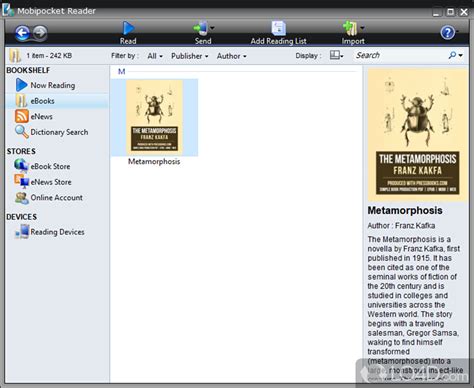Click inside the Search field

click(400, 55)
